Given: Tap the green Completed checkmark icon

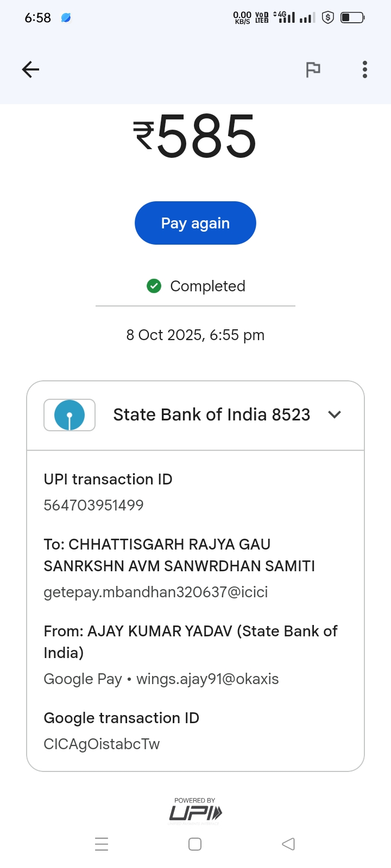Looking at the screenshot, I should point(154,286).
